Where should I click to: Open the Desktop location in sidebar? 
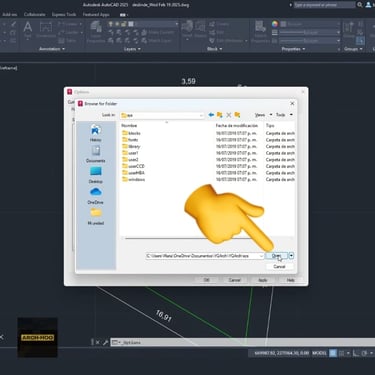click(x=96, y=175)
